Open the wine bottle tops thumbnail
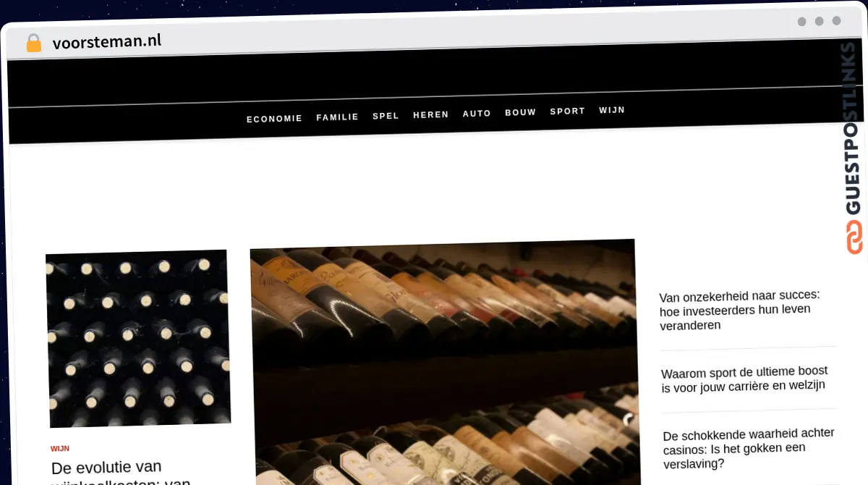The height and width of the screenshot is (485, 868). coord(138,338)
